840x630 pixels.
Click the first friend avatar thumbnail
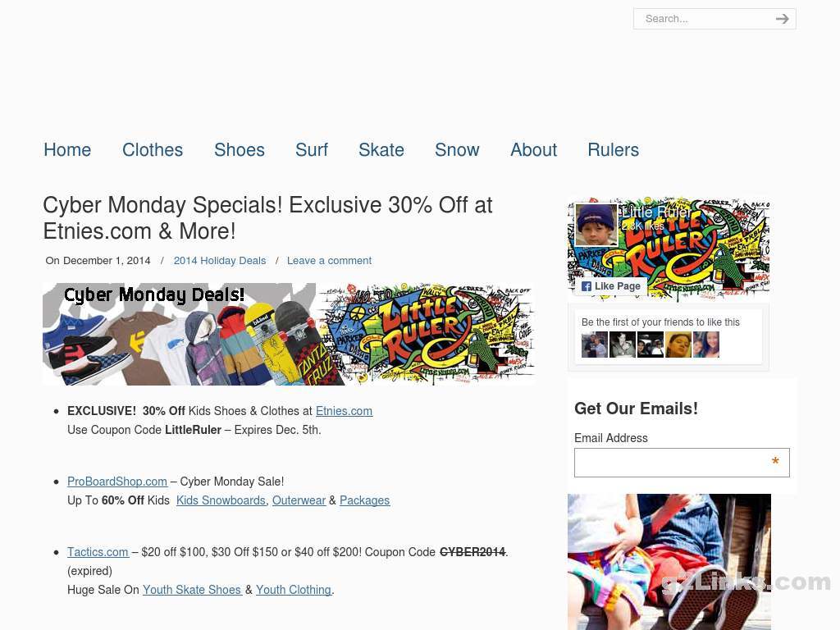[x=595, y=345]
